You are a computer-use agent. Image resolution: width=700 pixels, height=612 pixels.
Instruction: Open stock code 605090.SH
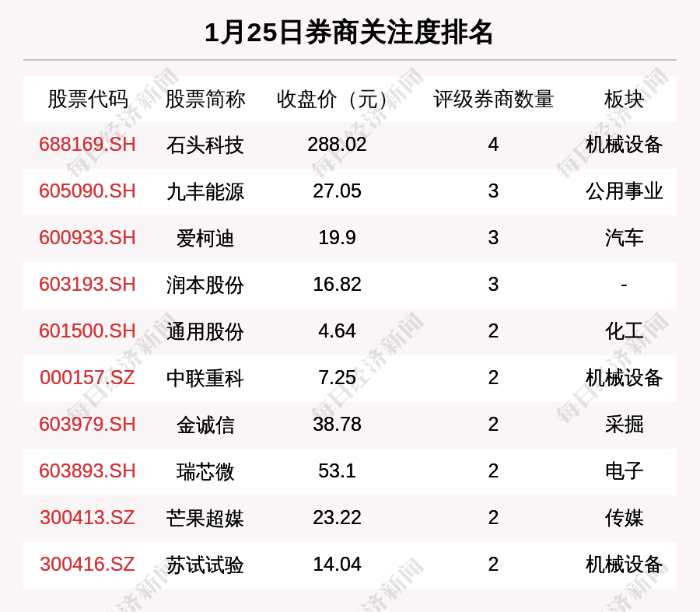[87, 191]
